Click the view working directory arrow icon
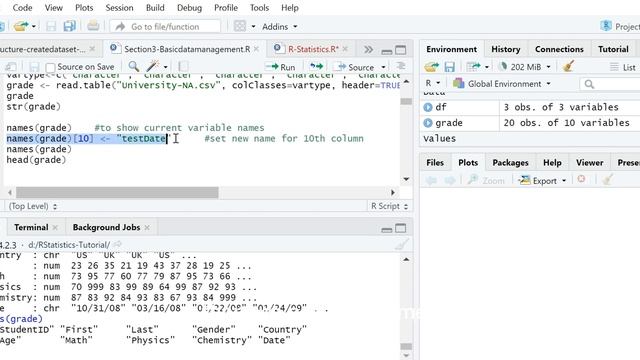This screenshot has width=640, height=360. pyautogui.click(x=118, y=245)
